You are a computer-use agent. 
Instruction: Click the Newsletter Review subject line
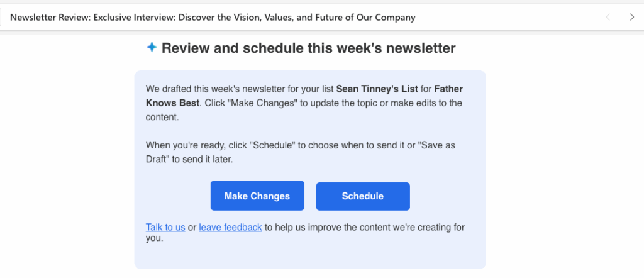213,18
